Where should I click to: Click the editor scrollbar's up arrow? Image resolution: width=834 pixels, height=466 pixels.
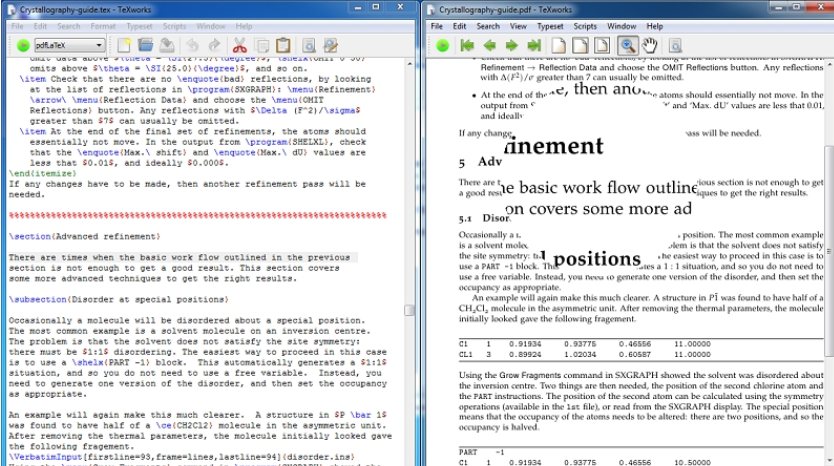(409, 64)
